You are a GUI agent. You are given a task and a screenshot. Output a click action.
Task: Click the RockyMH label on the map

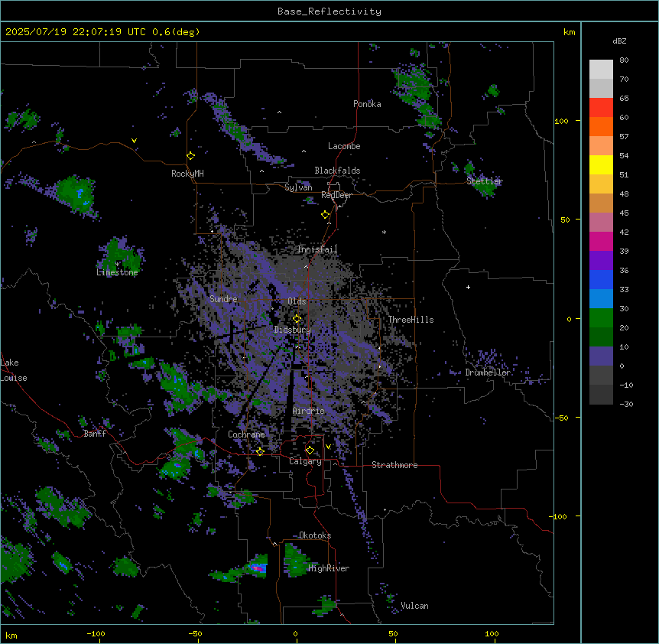[x=187, y=174]
